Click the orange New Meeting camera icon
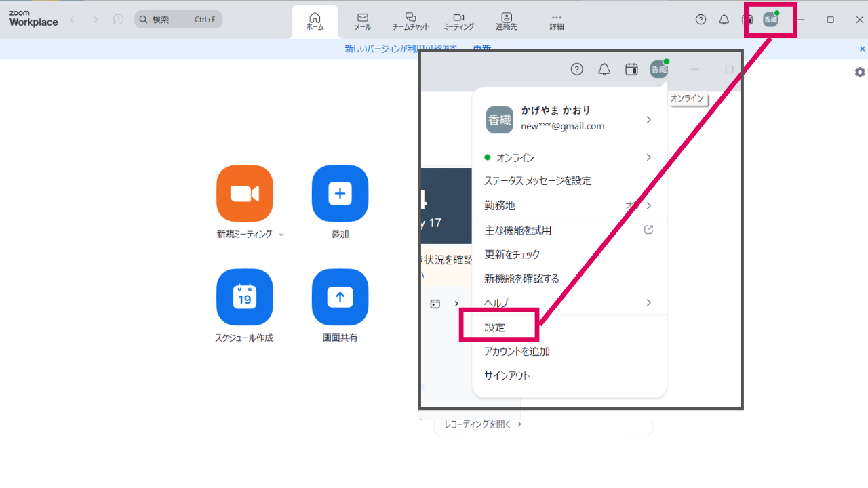868x488 pixels. 244,194
